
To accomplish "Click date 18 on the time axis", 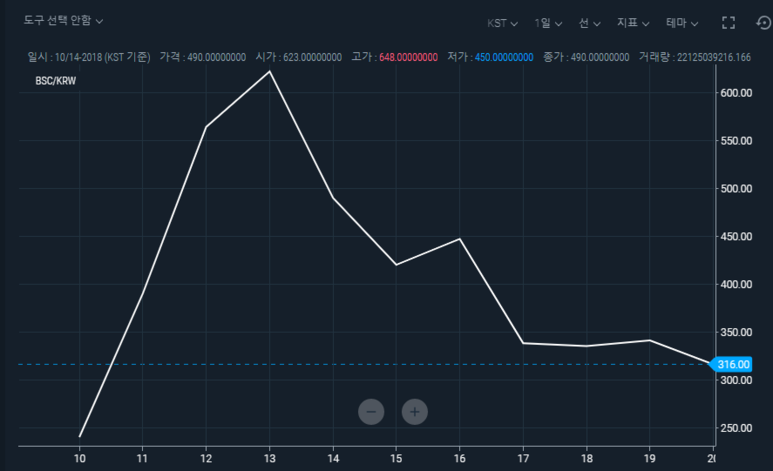I will [x=587, y=459].
